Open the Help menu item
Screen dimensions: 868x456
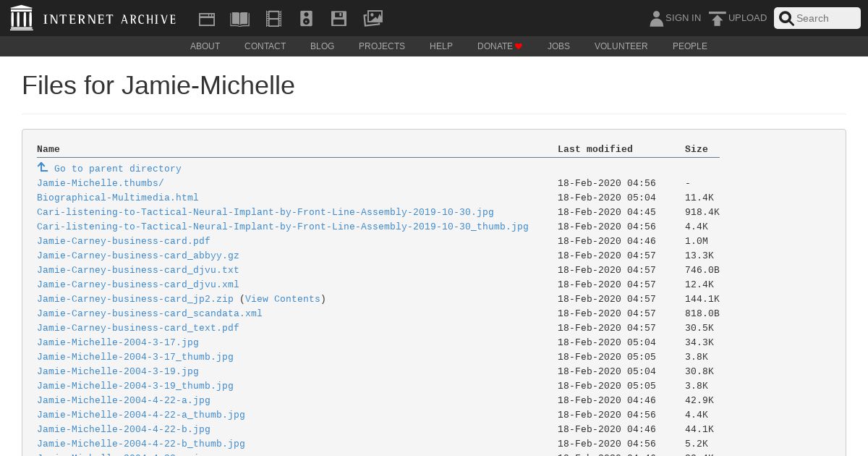click(x=441, y=46)
